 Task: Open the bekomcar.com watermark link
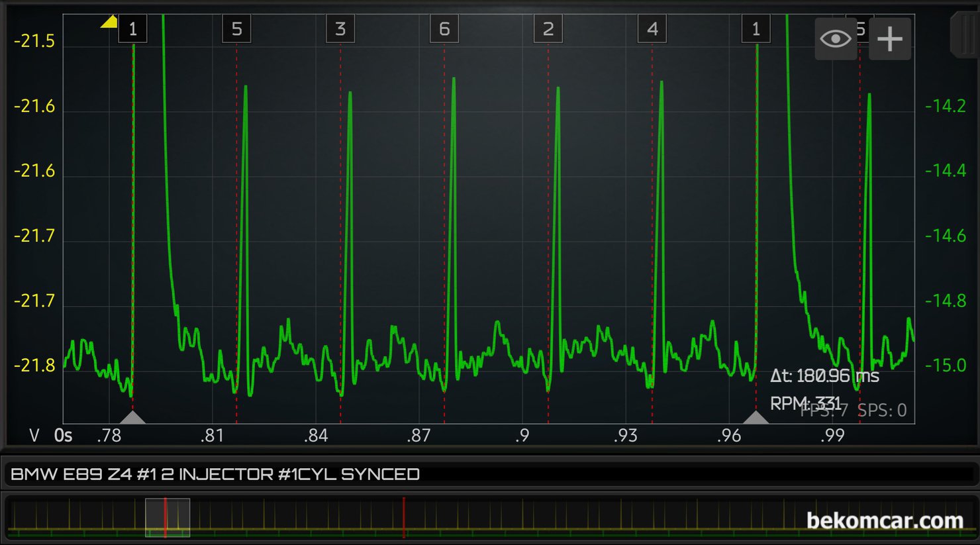pos(884,521)
